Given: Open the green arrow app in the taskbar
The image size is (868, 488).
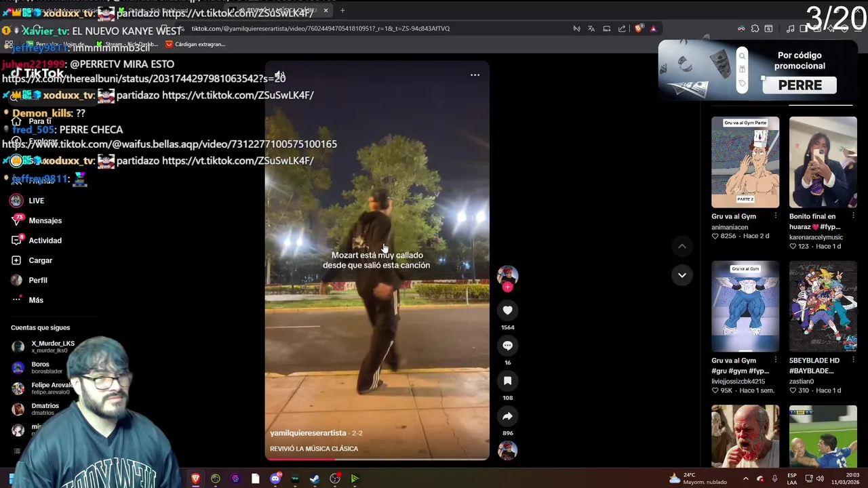Looking at the screenshot, I should [x=355, y=479].
